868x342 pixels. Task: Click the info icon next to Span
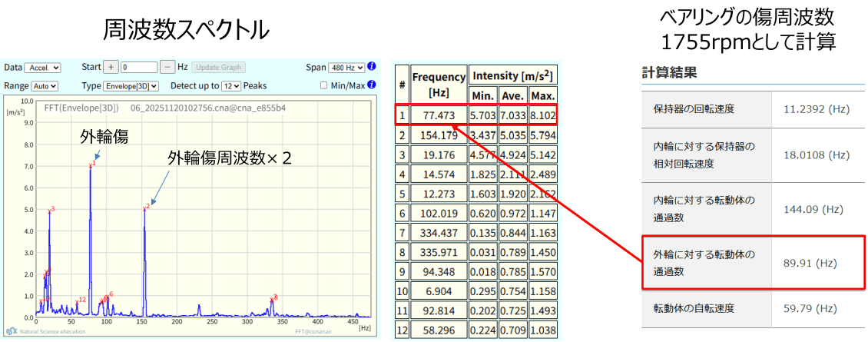[372, 67]
